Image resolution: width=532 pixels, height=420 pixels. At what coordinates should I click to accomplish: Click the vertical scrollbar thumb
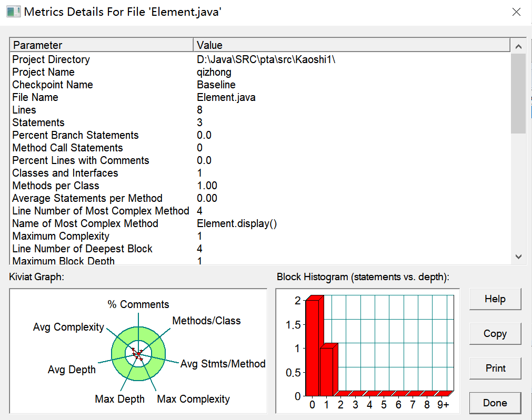pos(518,93)
